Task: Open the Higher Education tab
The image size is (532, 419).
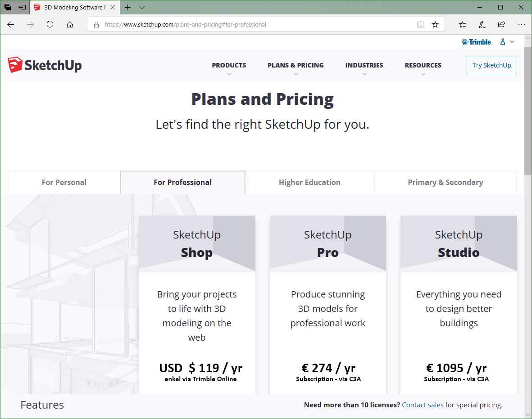Action: click(310, 182)
